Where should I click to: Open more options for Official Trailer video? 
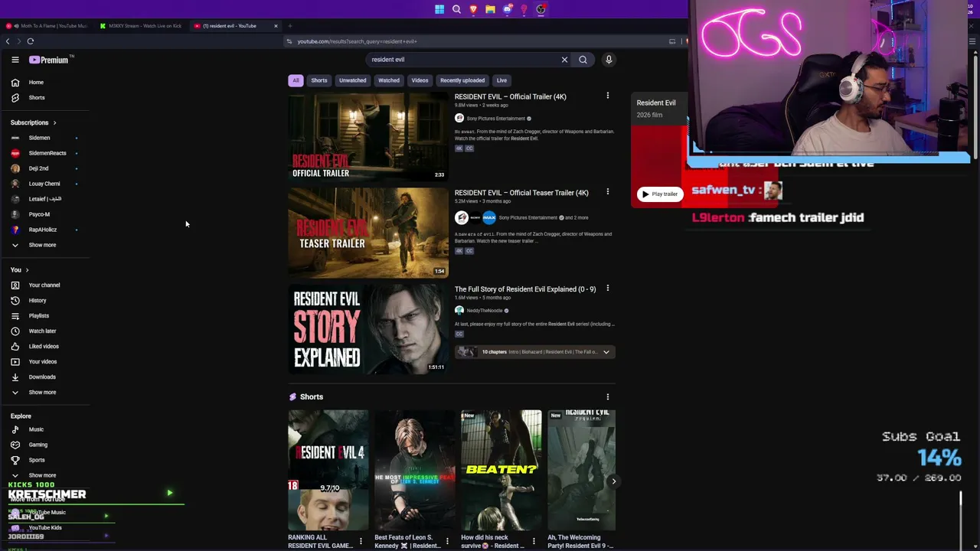pos(608,96)
